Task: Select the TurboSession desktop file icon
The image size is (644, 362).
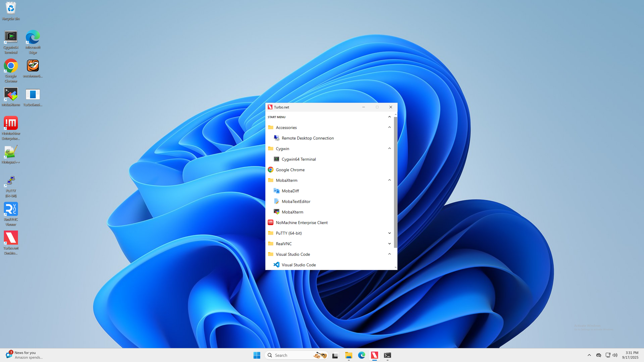Action: click(x=33, y=97)
